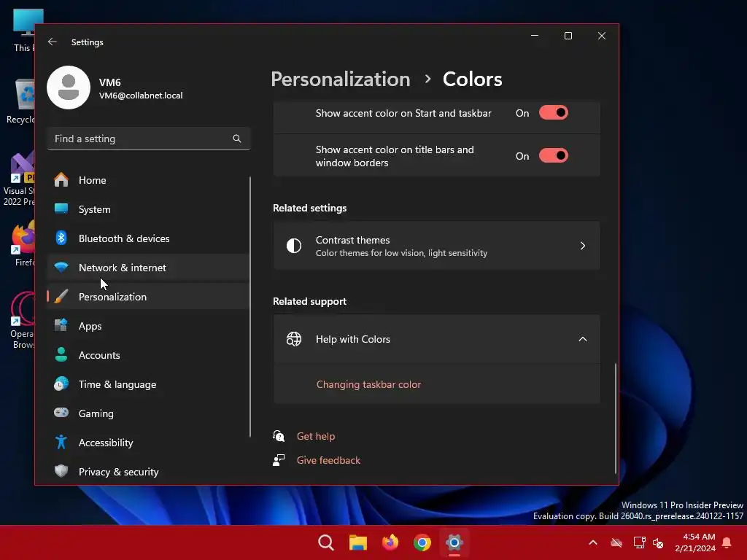Click the Accounts person icon
This screenshot has height=560, width=747.
[61, 355]
